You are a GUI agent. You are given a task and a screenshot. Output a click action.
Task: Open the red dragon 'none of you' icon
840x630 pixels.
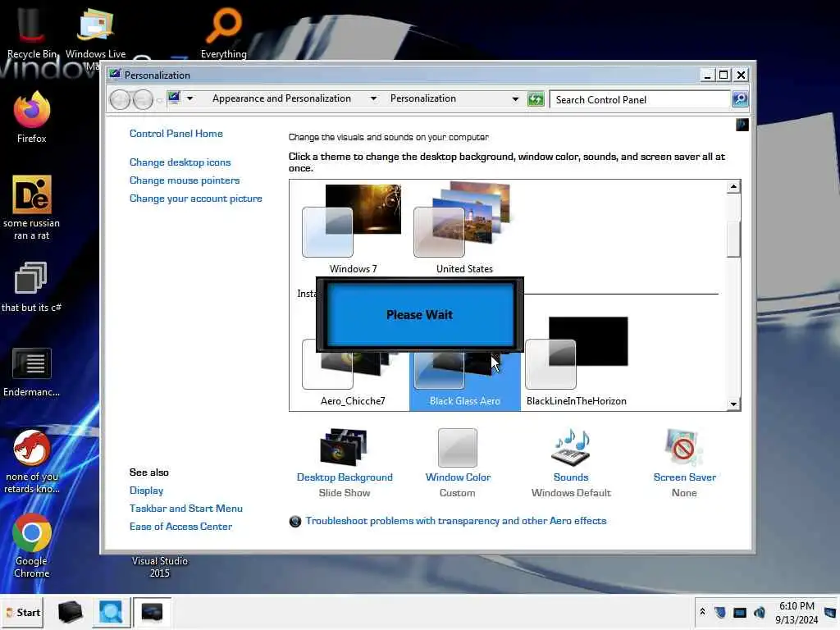[32, 461]
